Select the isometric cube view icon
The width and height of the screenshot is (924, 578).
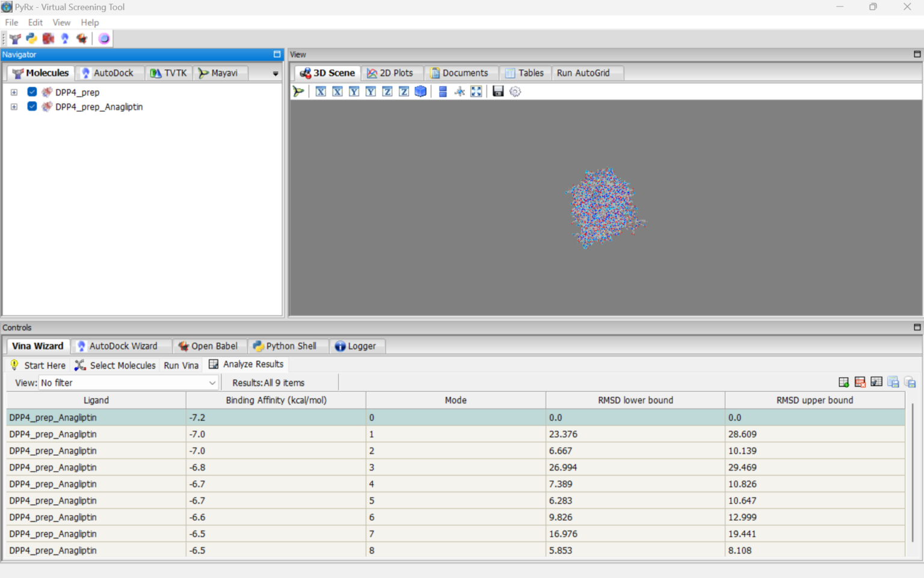(x=420, y=91)
